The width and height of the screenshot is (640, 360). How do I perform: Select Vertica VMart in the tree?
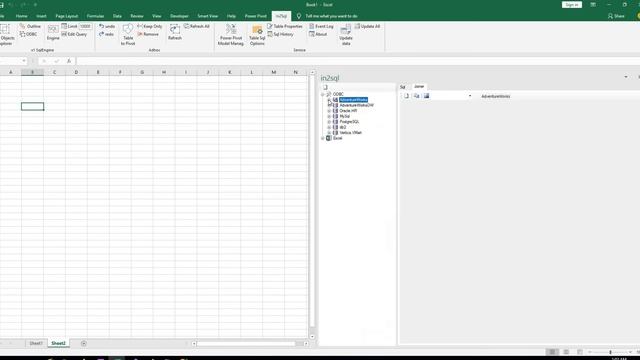(351, 133)
